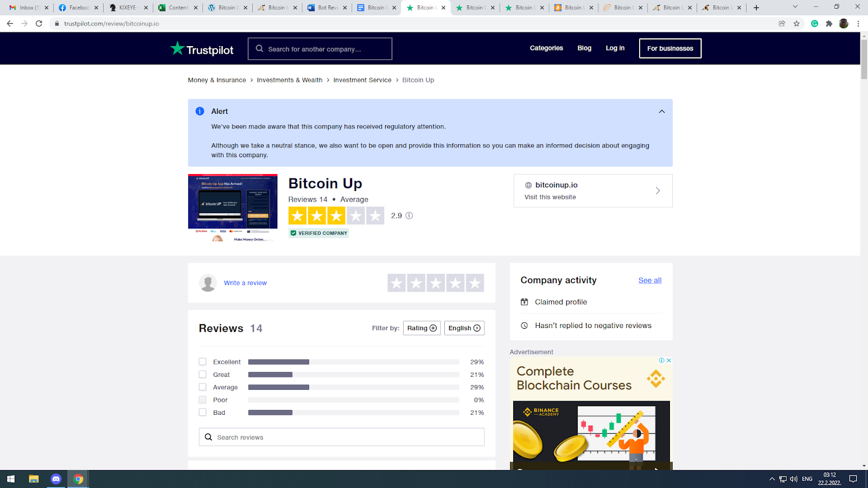This screenshot has width=868, height=488.
Task: Open Investments & Wealth breadcrumb
Action: click(x=290, y=80)
